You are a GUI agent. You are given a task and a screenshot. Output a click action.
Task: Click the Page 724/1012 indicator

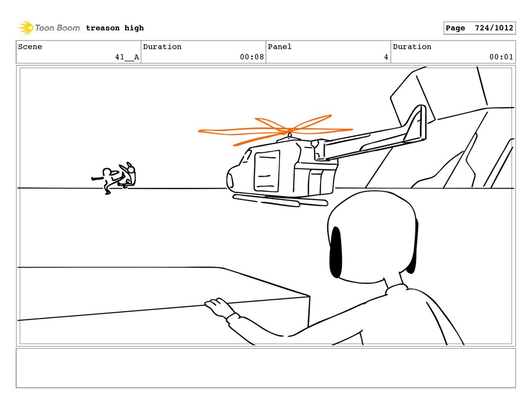[x=480, y=28]
